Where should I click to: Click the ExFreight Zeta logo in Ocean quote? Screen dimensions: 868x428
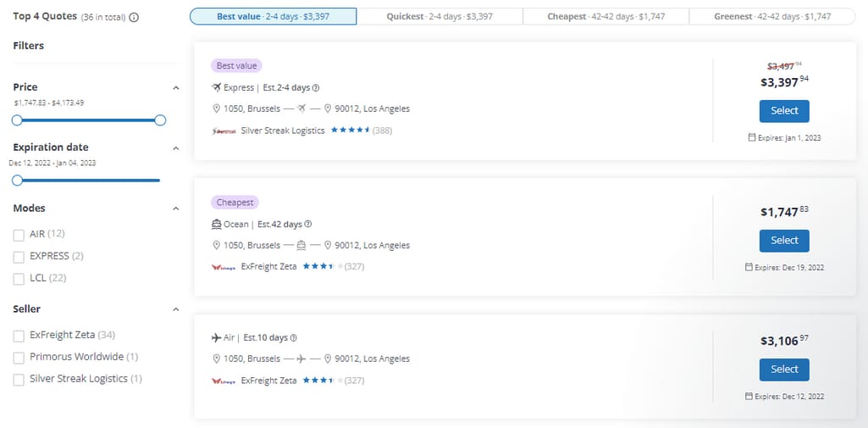[x=224, y=267]
